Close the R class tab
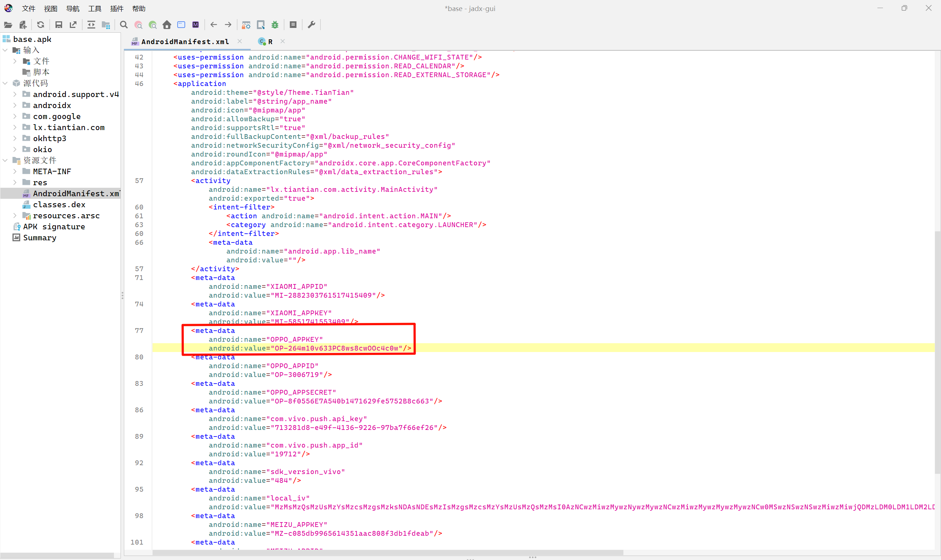The image size is (941, 560). 283,41
